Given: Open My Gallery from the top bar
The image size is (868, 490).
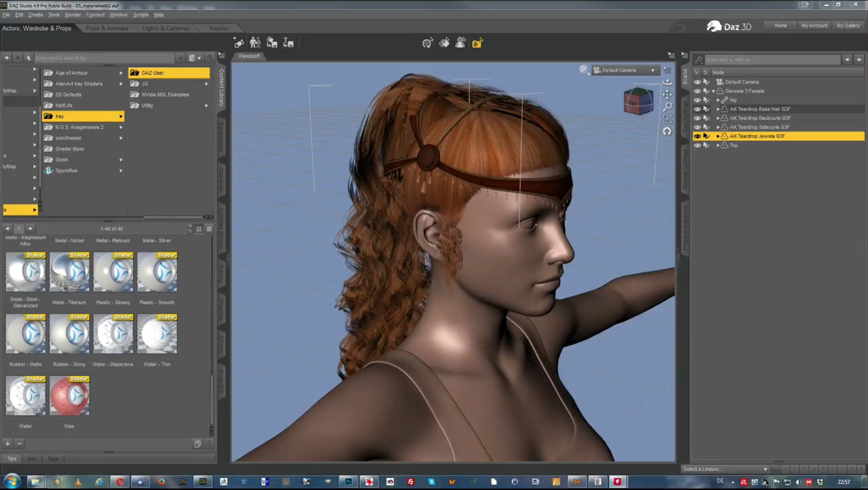Looking at the screenshot, I should click(848, 25).
